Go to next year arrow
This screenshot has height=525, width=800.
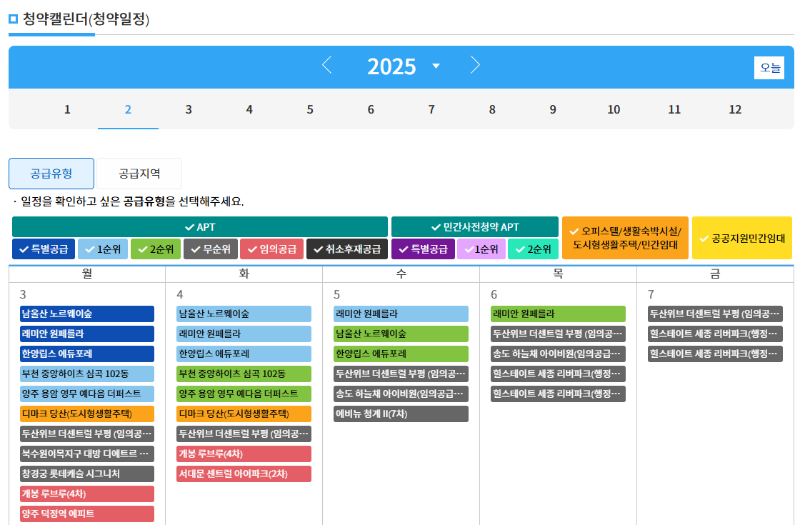click(475, 65)
